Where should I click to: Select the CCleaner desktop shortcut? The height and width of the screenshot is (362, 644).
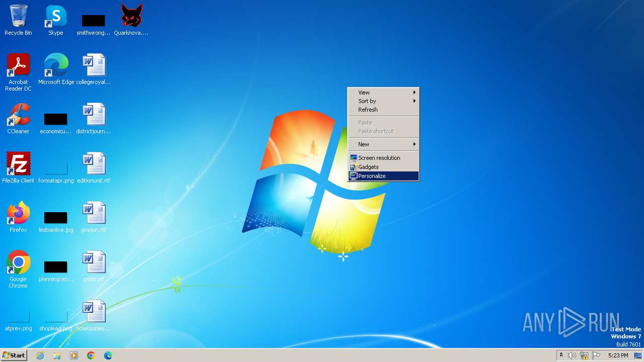point(18,119)
